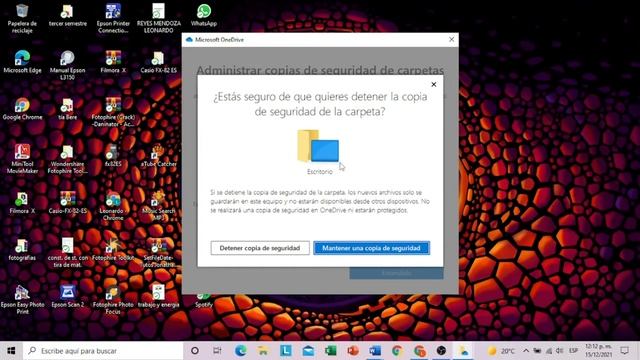Open File Explorer from the taskbar

pos(263,351)
